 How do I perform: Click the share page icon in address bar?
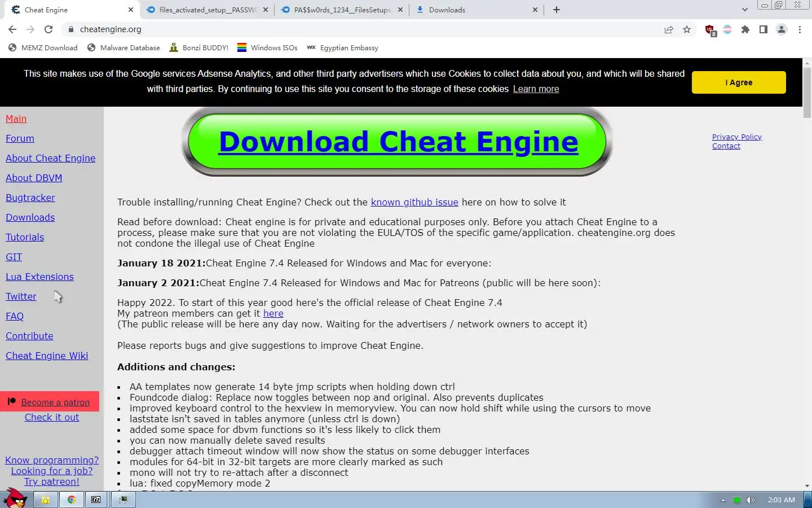coord(669,29)
